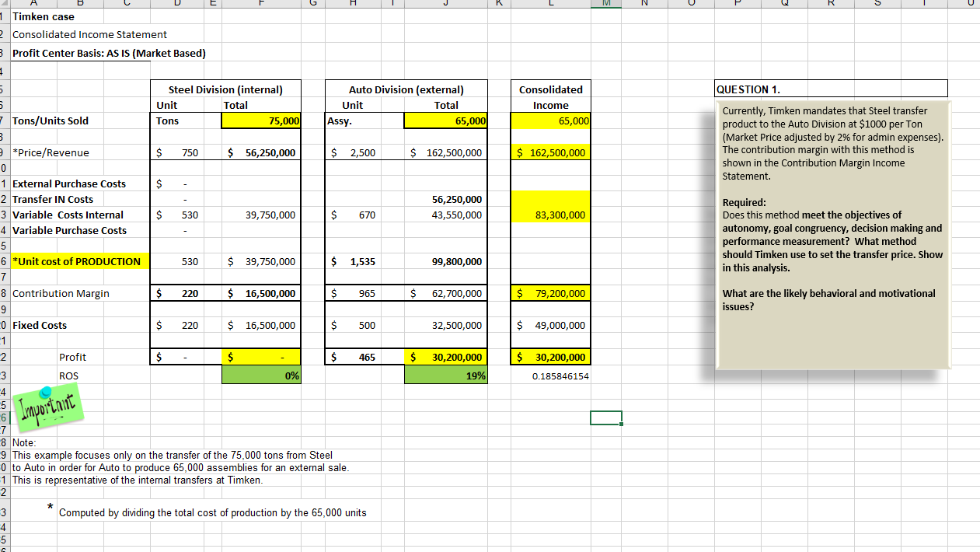Select the "Profit" row label
This screenshot has height=552, width=980.
pos(72,357)
